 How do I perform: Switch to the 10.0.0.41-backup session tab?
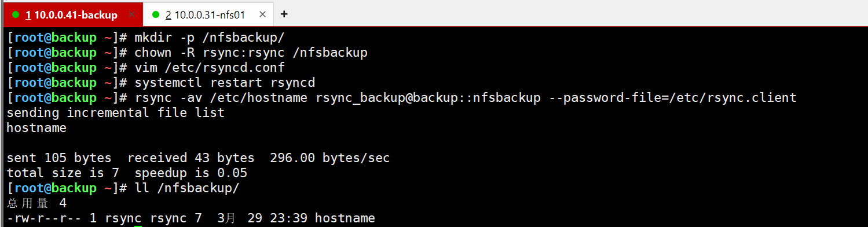(72, 14)
